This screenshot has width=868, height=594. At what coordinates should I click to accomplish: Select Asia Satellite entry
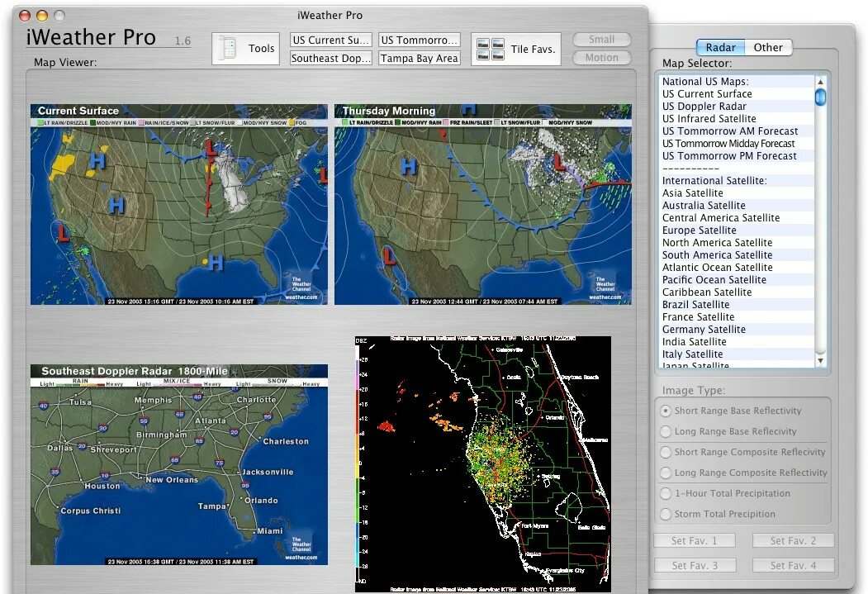(x=736, y=192)
